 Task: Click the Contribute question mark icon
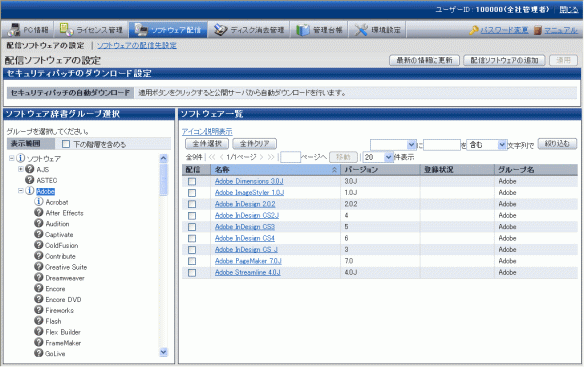[39, 256]
